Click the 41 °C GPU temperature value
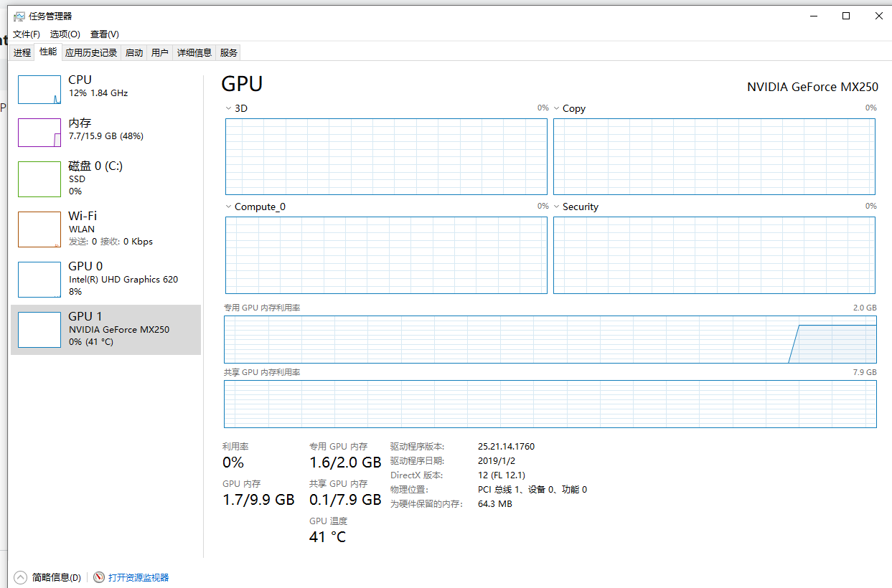This screenshot has width=892, height=588. [x=327, y=537]
